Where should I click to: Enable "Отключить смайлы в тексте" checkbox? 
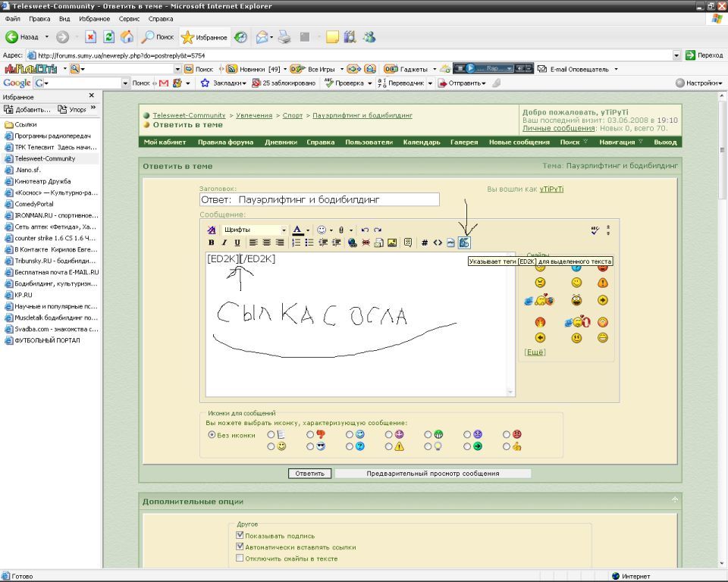click(x=240, y=559)
